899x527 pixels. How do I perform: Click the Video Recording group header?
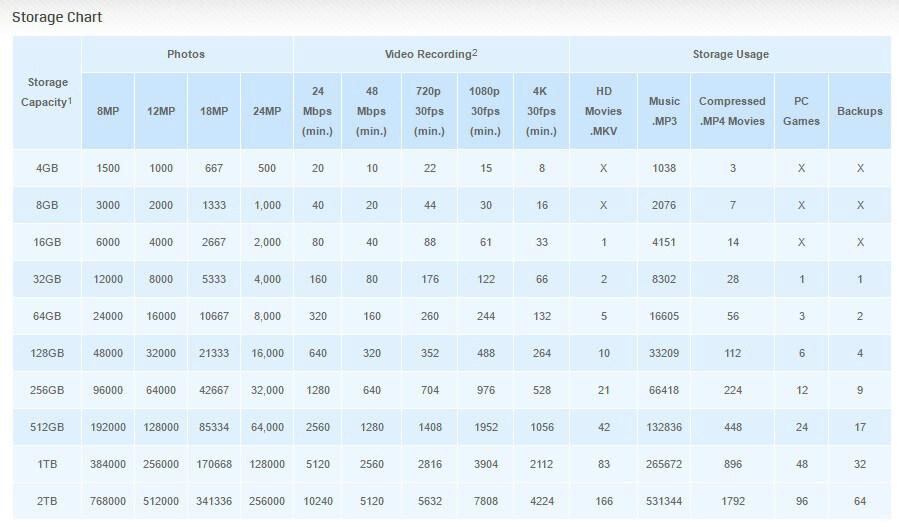click(431, 54)
